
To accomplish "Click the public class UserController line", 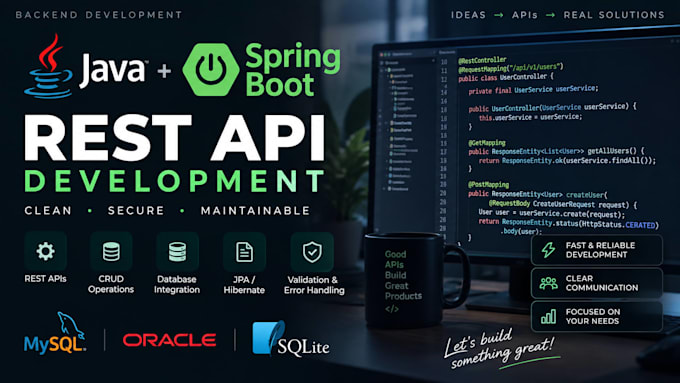I will click(507, 78).
